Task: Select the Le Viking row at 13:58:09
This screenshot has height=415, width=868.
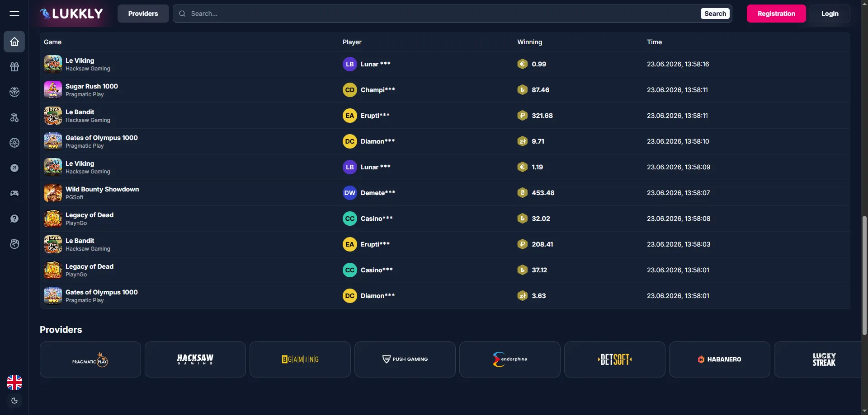Action: click(445, 167)
